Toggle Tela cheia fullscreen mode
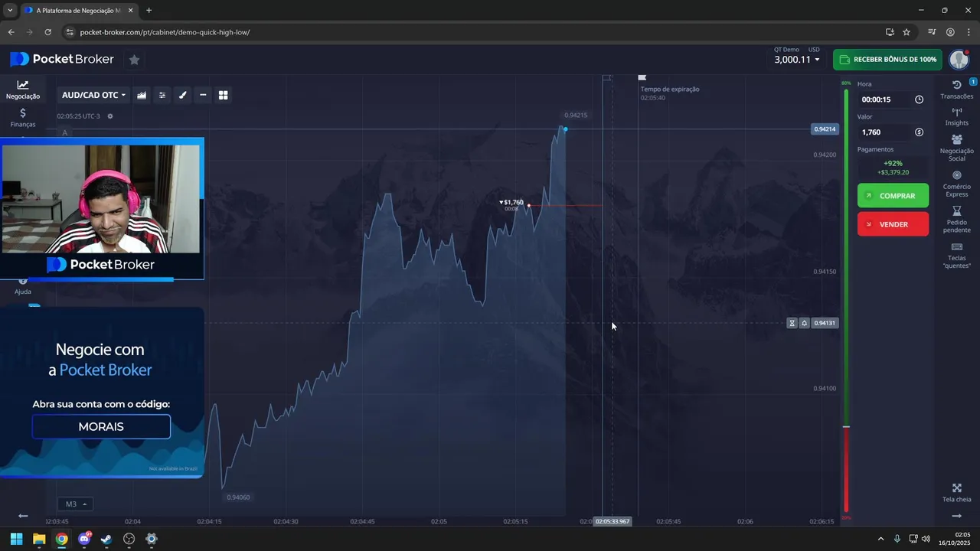 click(957, 493)
